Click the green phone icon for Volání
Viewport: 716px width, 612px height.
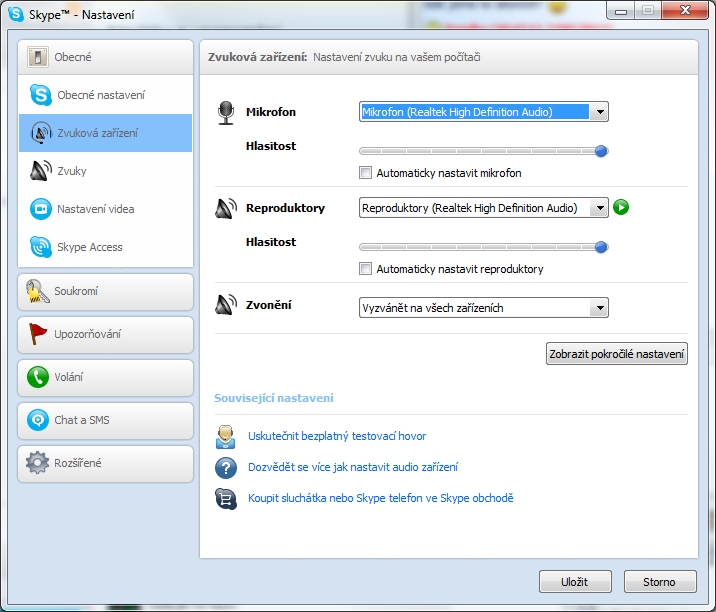coord(37,377)
